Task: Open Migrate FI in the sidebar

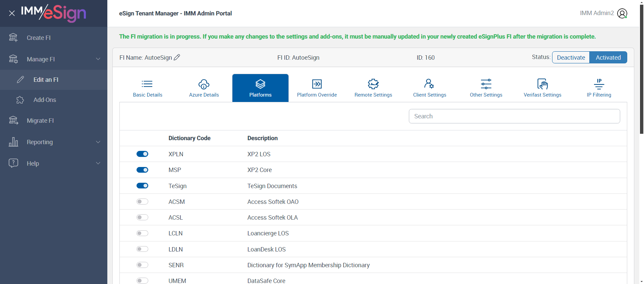Action: (x=54, y=120)
